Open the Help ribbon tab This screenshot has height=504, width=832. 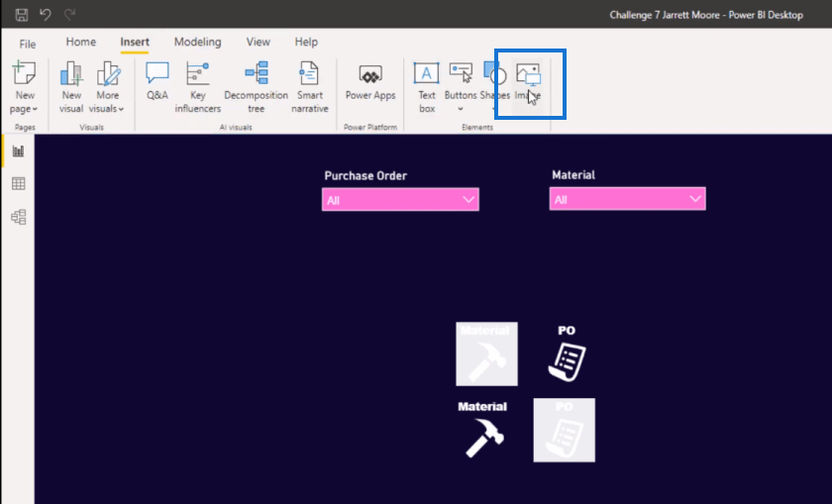(306, 42)
